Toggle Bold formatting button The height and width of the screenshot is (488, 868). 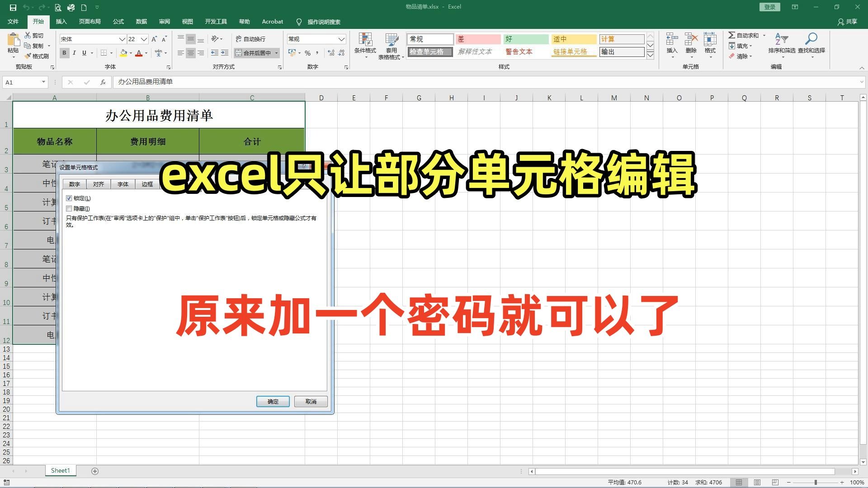[x=64, y=53]
